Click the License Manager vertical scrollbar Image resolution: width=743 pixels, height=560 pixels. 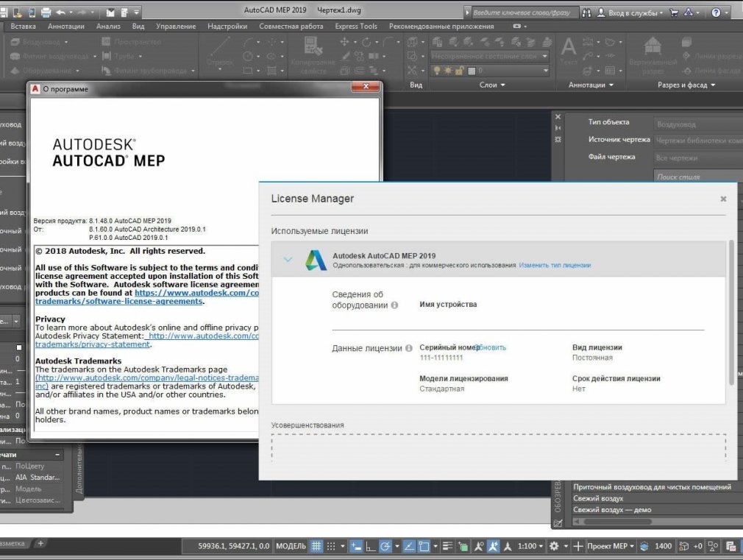tap(732, 313)
